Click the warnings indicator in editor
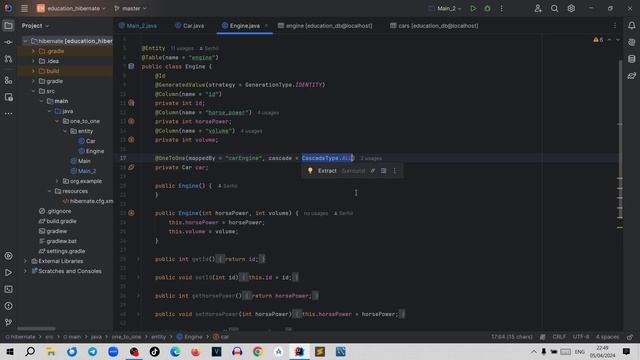The height and width of the screenshot is (360, 640). point(598,40)
